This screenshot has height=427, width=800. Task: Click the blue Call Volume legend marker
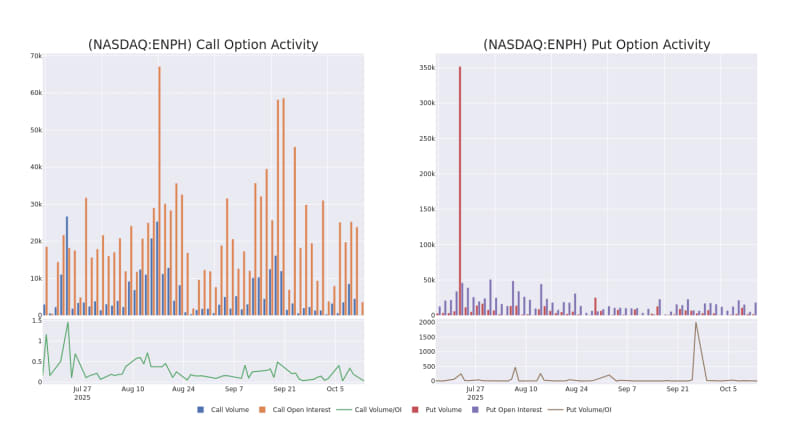201,409
